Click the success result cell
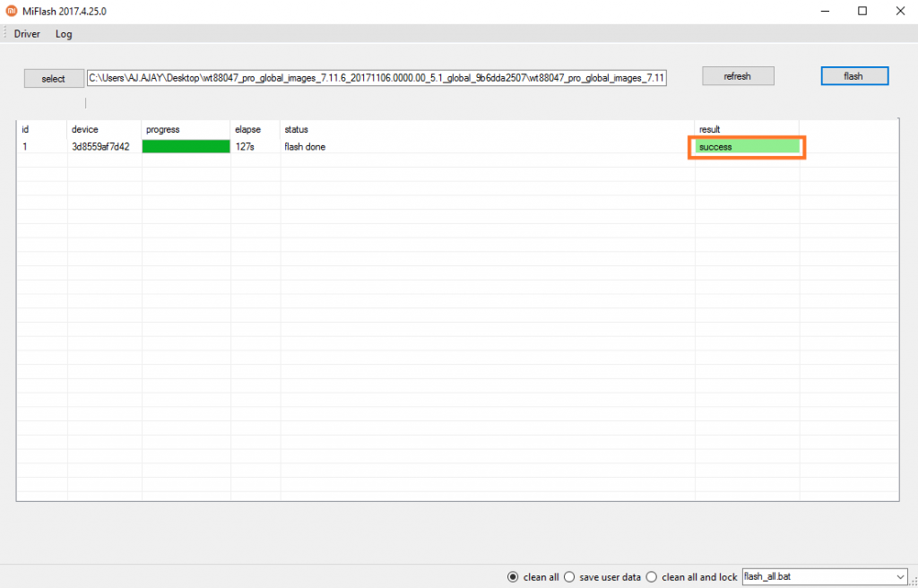Viewport: 918px width, 588px height. [x=747, y=147]
